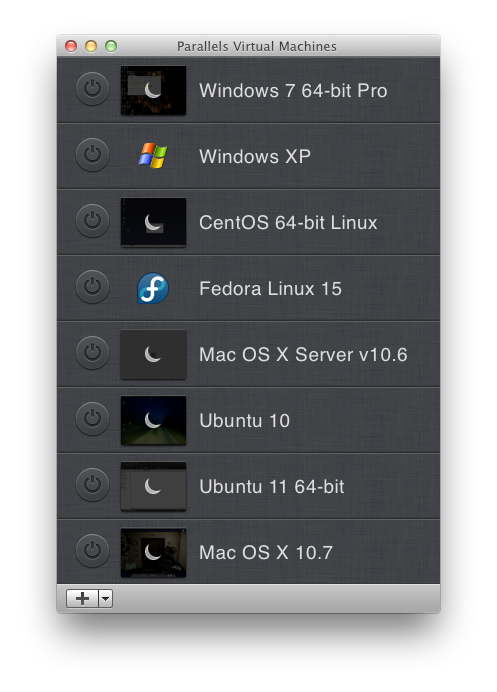The width and height of the screenshot is (497, 692).
Task: Click the green zoom window button
Action: pyautogui.click(x=111, y=46)
